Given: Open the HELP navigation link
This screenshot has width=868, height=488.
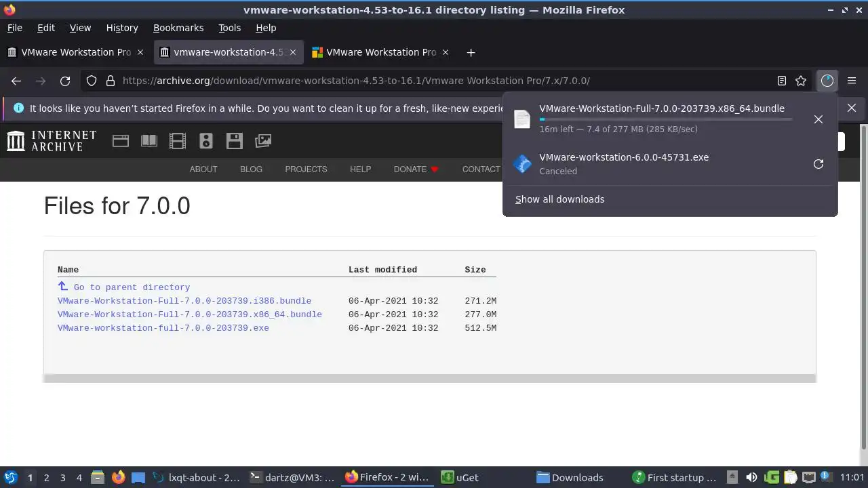Looking at the screenshot, I should coord(360,169).
